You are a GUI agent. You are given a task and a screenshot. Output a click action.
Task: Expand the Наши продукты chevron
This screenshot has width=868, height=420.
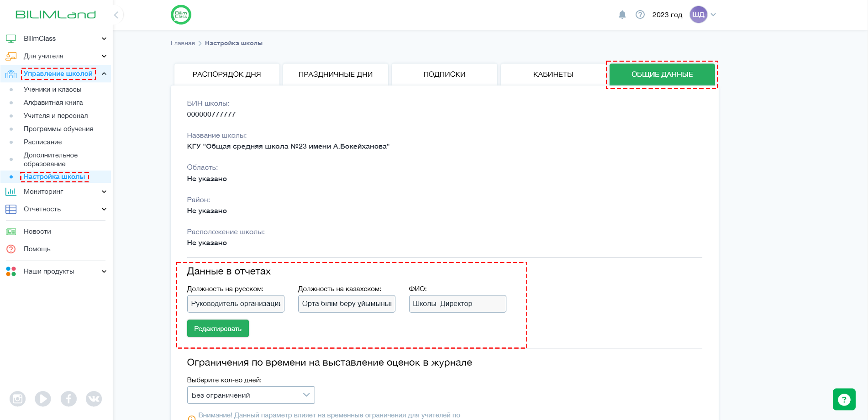pyautogui.click(x=104, y=271)
